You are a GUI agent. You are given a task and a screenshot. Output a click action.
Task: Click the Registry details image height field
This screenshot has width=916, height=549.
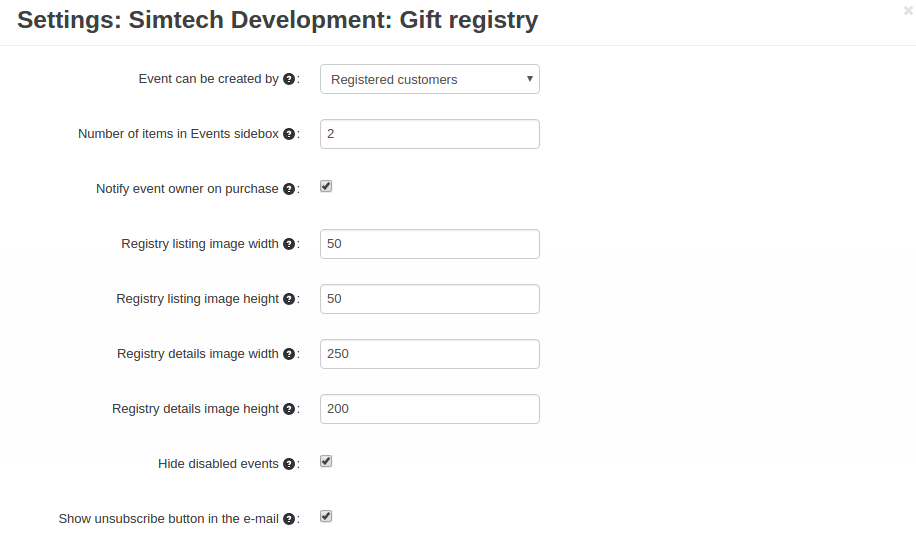(x=430, y=409)
